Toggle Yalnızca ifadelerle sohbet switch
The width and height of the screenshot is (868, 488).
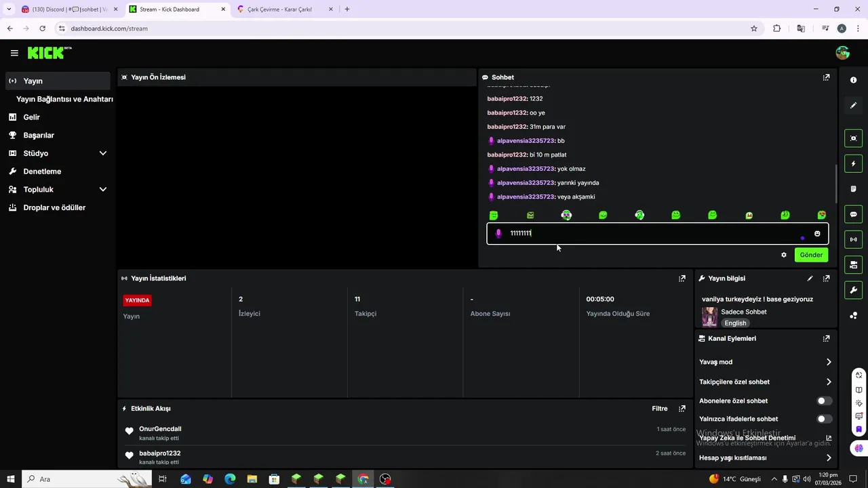[x=824, y=419]
